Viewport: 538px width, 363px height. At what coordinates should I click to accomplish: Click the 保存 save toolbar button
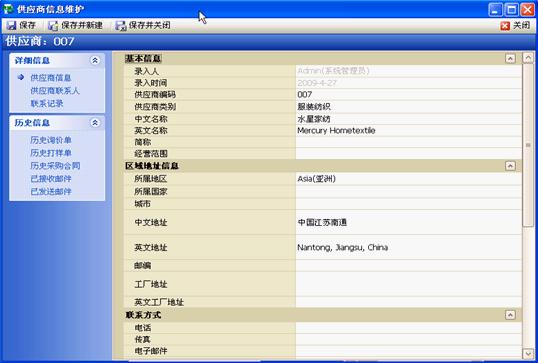click(21, 25)
